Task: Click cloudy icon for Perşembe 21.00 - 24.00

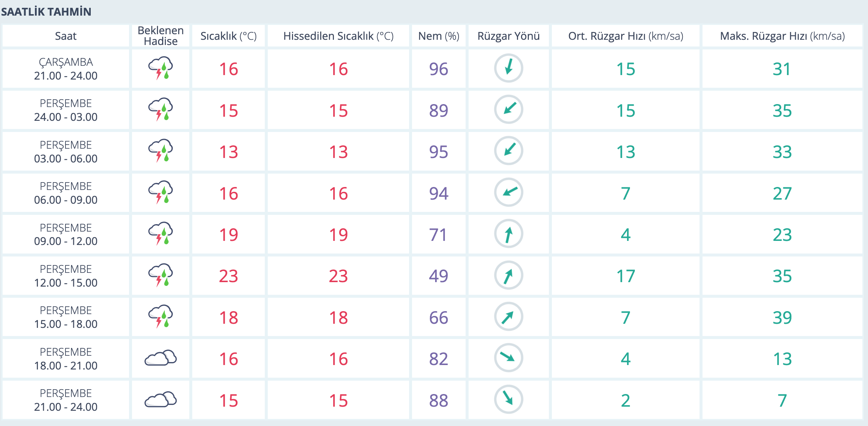Action: (161, 400)
